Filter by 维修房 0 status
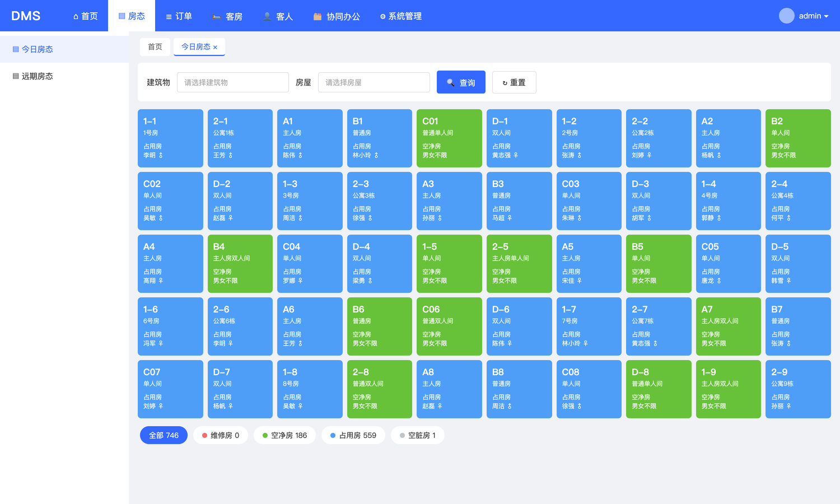Screen dimensions: 840x504 pos(221,435)
